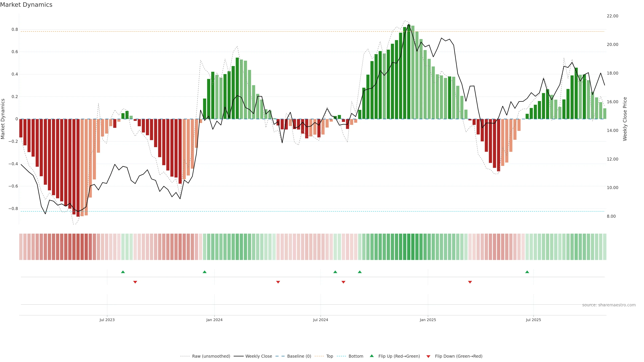Hide the Top threshold line via the legend
644x362 pixels.
click(330, 356)
